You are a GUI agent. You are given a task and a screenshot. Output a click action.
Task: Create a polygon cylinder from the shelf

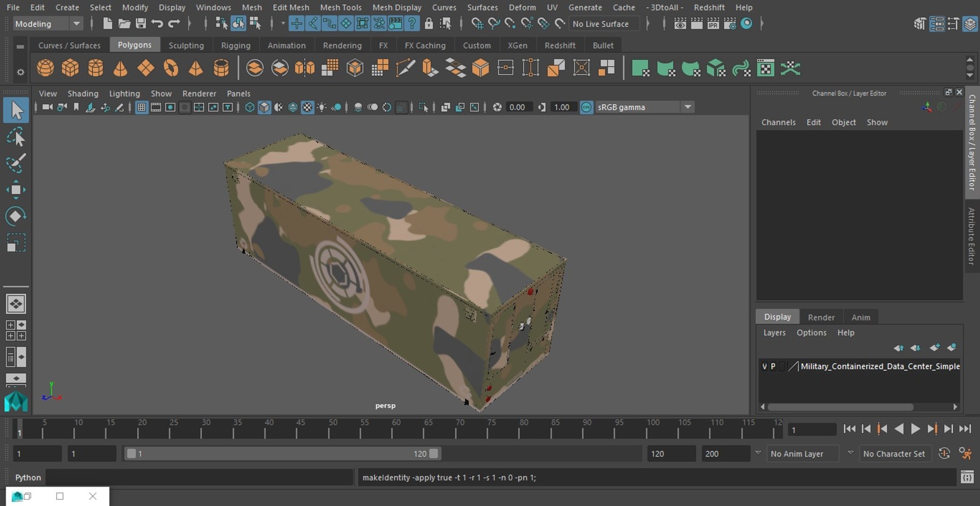pos(95,68)
